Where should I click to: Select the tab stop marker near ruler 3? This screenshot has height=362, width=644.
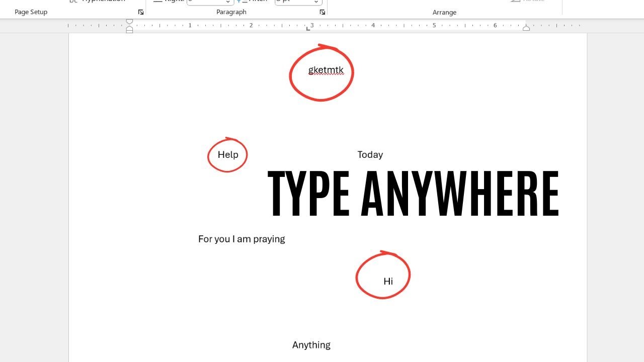click(308, 29)
